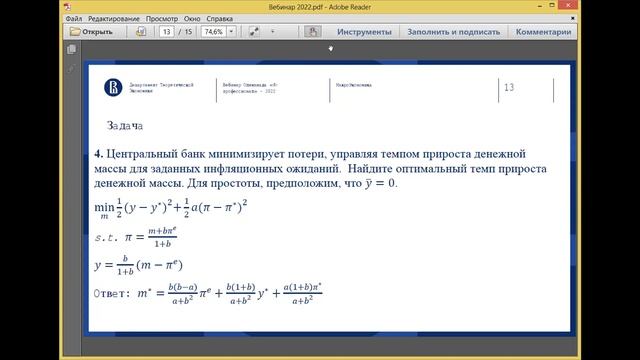The image size is (640, 360).
Task: Maximize the Adobe Reader window
Action: pos(552,5)
